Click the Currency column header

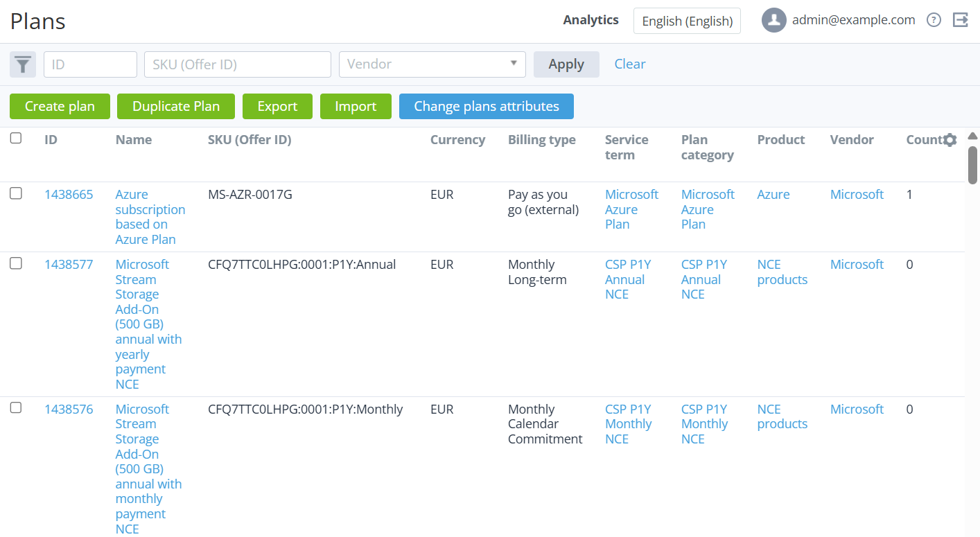click(x=457, y=140)
